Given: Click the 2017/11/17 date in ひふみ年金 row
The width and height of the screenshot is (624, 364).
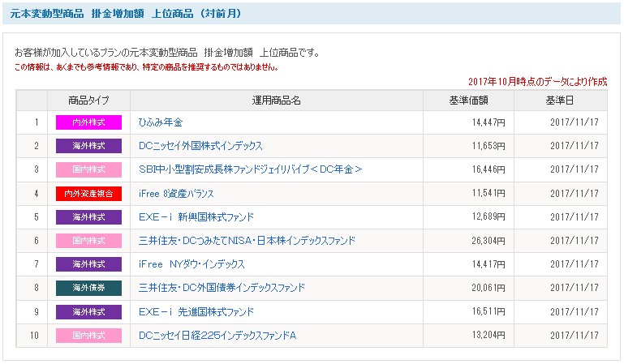Looking at the screenshot, I should point(575,122).
